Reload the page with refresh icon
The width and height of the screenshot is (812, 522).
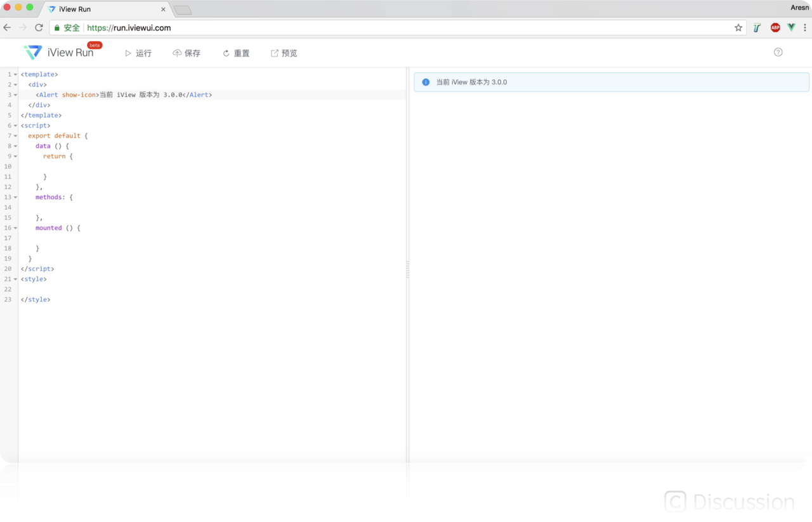(x=39, y=27)
